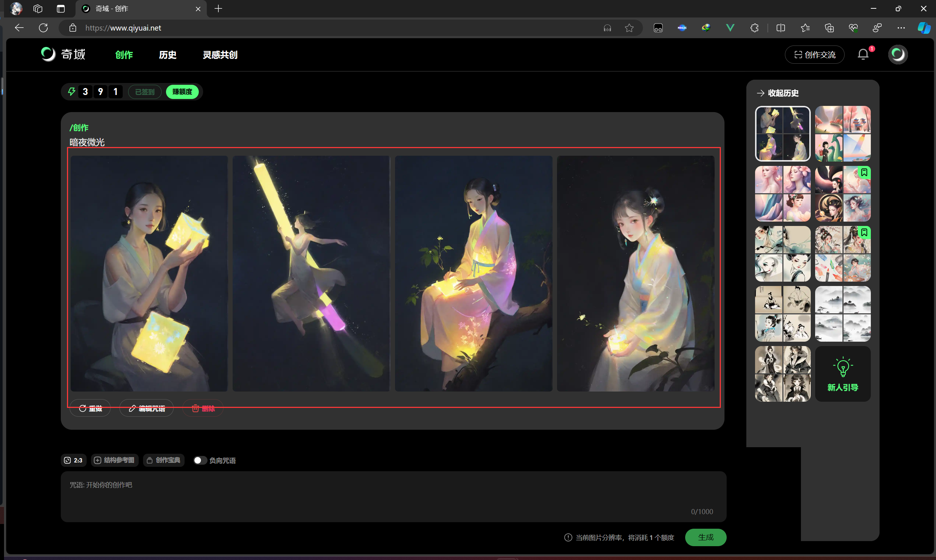Select the pink-haired women history set

click(783, 194)
